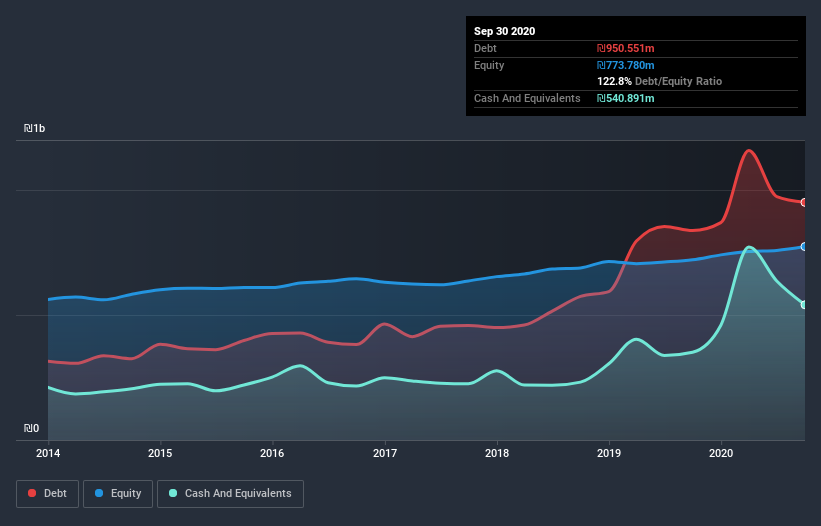Click the ₪773.780m equity value
This screenshot has height=526, width=821.
click(626, 65)
